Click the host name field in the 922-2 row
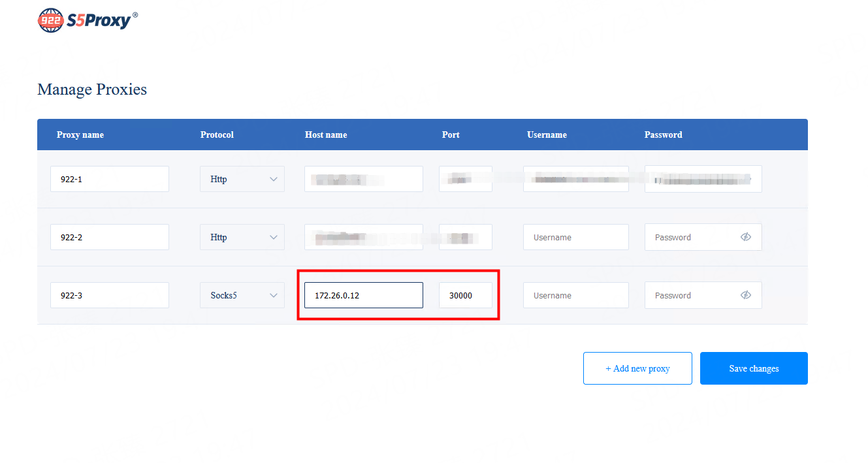 coord(364,237)
